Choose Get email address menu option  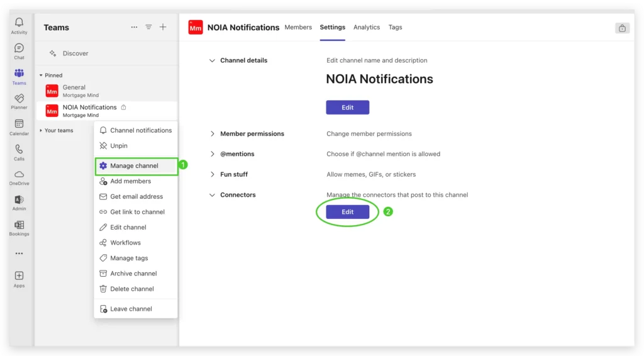click(x=136, y=196)
